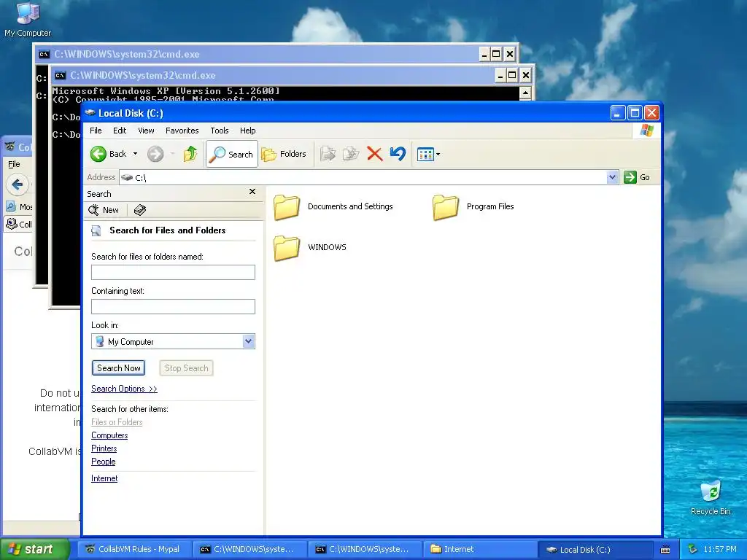Open the Help menu
Image resolution: width=747 pixels, height=560 pixels.
coord(248,131)
